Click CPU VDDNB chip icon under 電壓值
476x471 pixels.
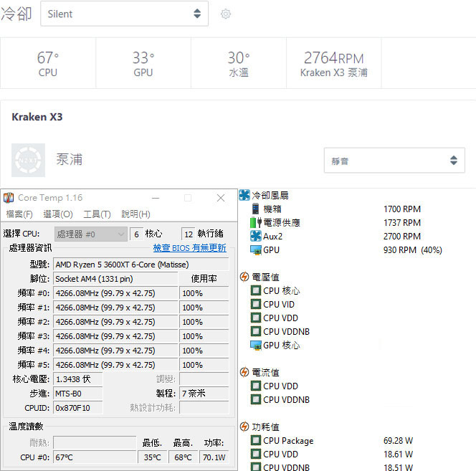(256, 331)
